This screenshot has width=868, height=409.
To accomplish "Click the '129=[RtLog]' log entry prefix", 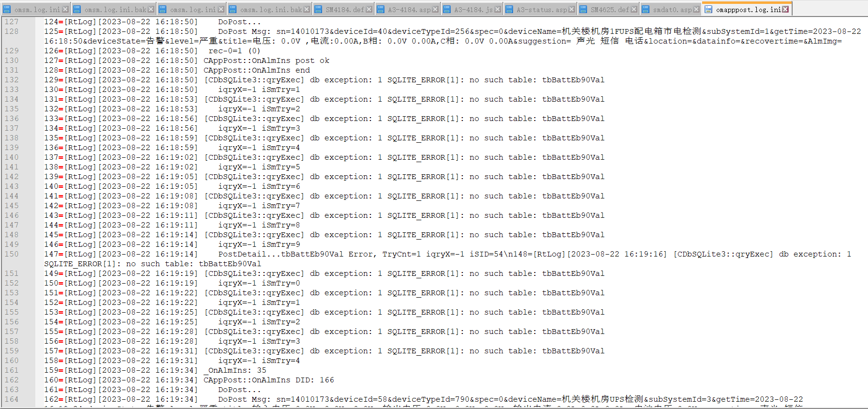I will click(70, 80).
